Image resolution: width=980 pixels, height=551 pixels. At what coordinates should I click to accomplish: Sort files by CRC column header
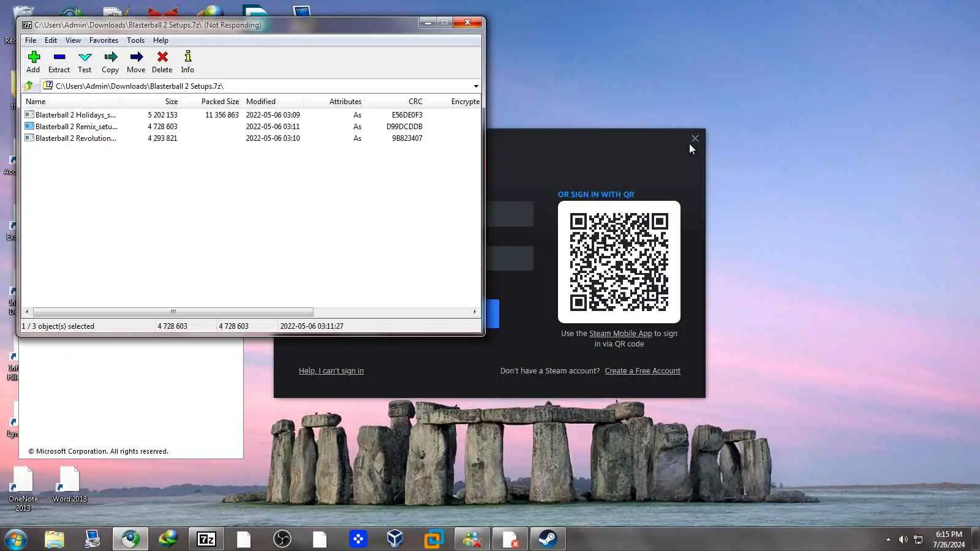click(x=396, y=102)
